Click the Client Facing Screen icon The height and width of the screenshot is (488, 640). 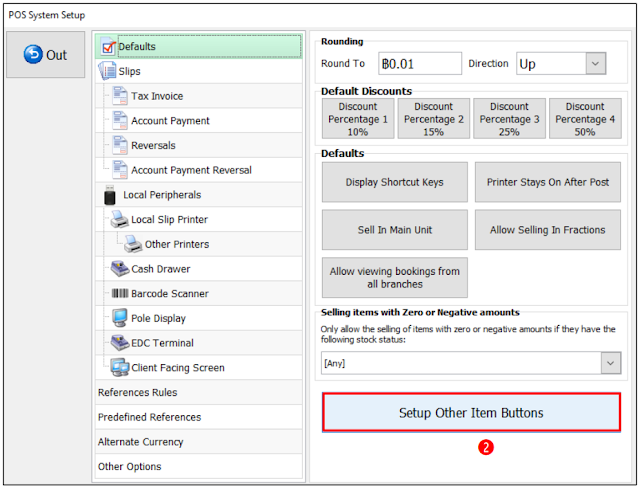tap(120, 368)
